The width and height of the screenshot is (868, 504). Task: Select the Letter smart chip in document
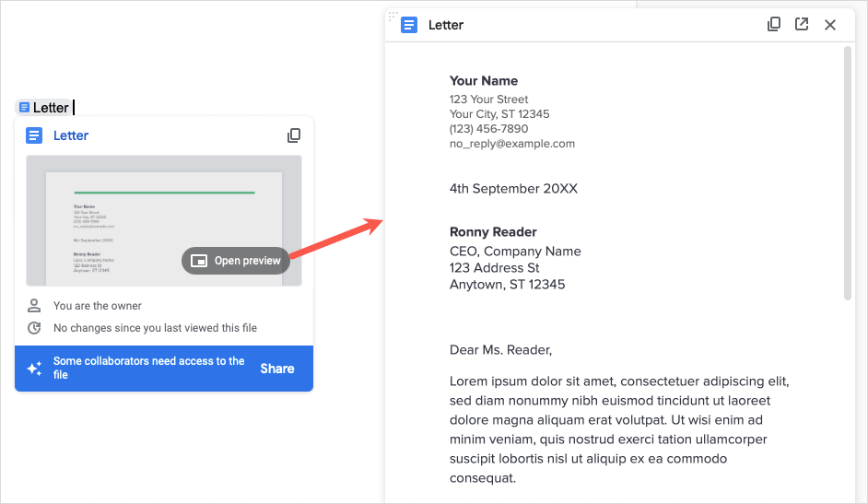pyautogui.click(x=44, y=108)
